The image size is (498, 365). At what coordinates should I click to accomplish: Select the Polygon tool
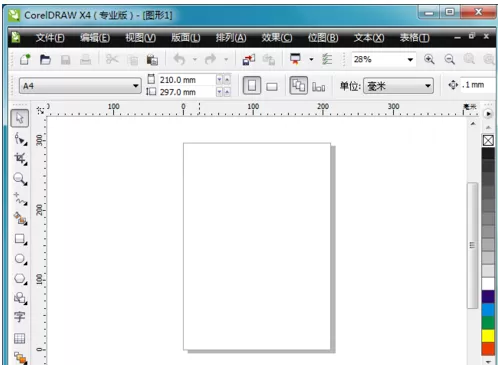[20, 278]
